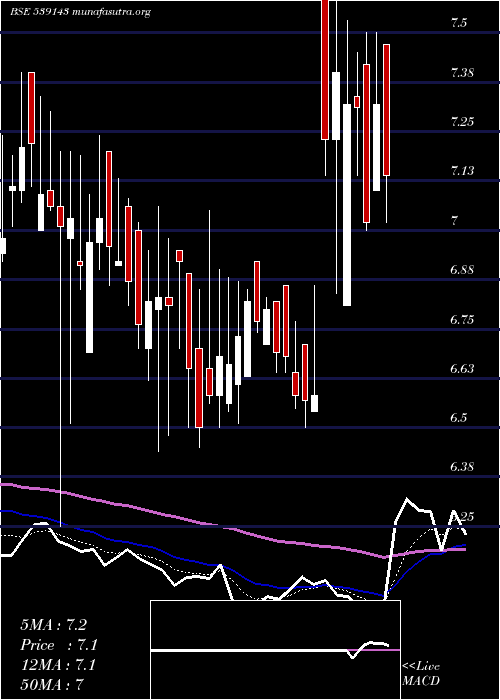Click the BSE 539148 munafasutra.org title text
Viewport: 500px width, 700px height.
pos(80,12)
